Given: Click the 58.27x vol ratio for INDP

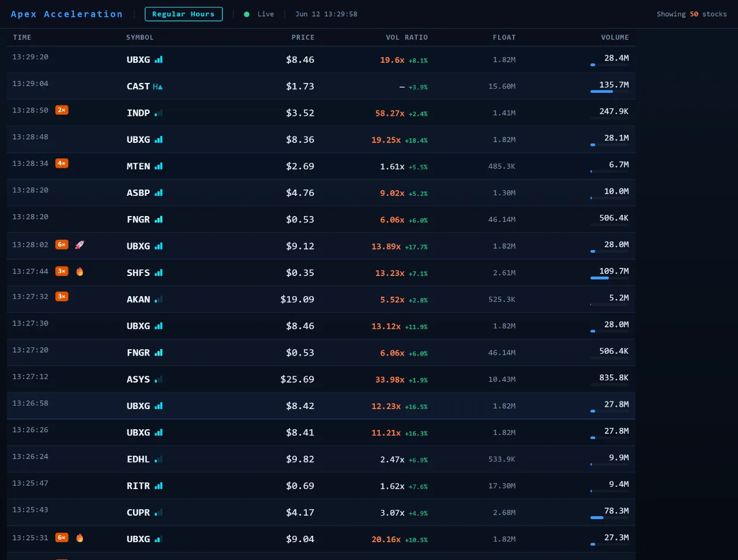Looking at the screenshot, I should click(390, 113).
